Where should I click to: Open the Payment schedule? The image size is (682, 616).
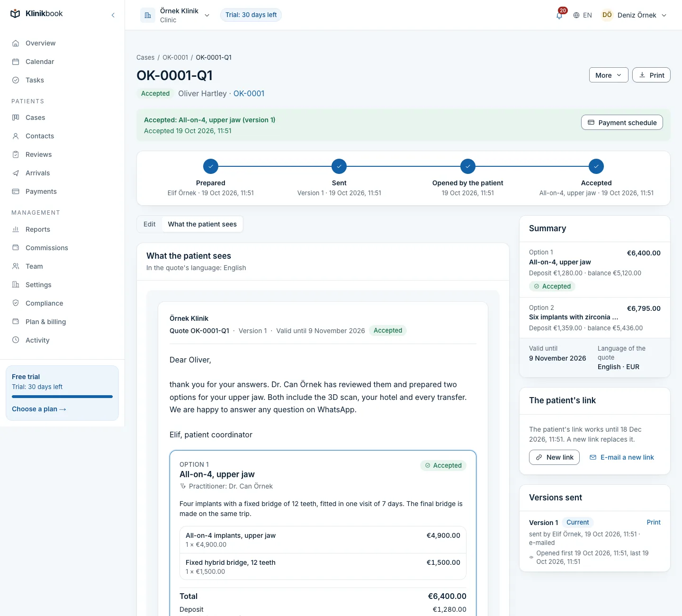click(x=622, y=122)
